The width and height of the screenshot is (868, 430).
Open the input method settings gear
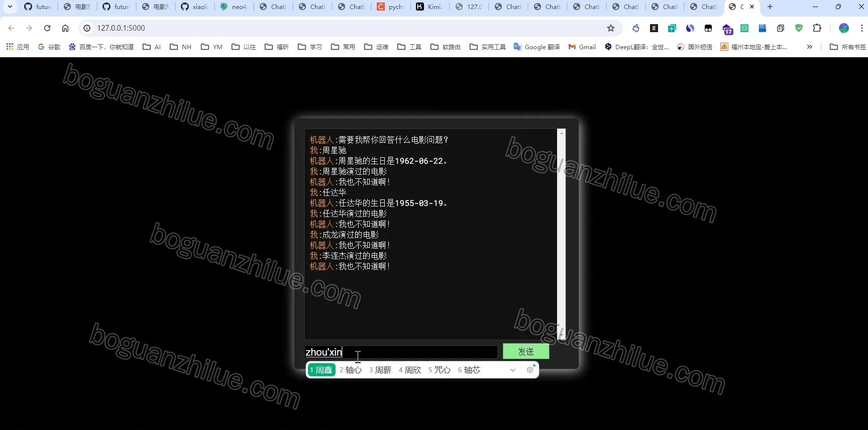click(530, 370)
